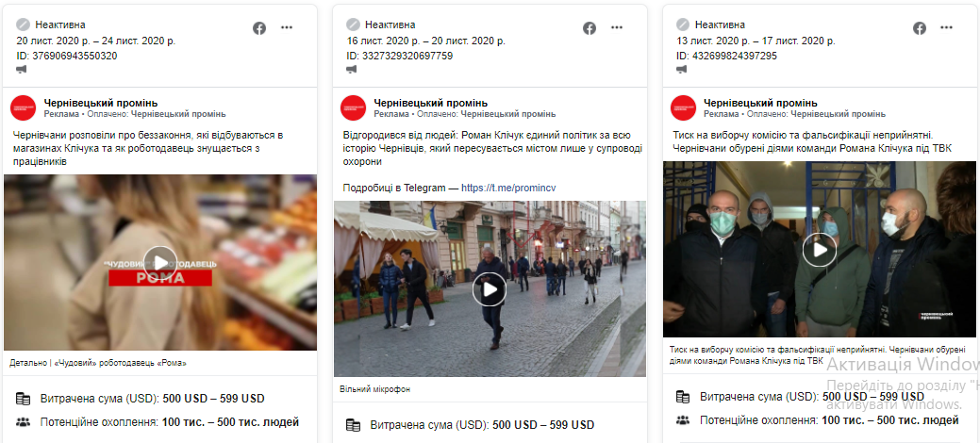
Task: Open three-dot menu on ad ID 432699824397295
Action: [x=947, y=27]
